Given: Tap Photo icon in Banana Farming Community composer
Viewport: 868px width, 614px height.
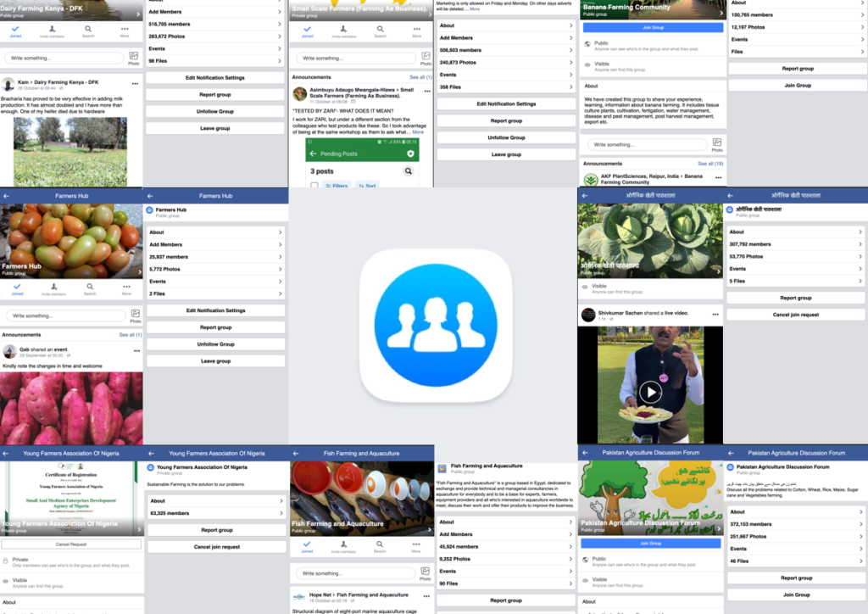Looking at the screenshot, I should [717, 144].
